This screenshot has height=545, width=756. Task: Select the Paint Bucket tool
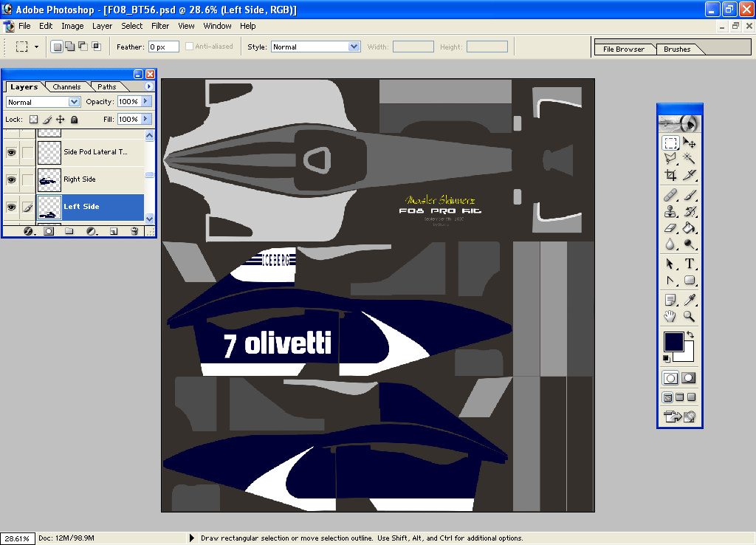coord(689,227)
